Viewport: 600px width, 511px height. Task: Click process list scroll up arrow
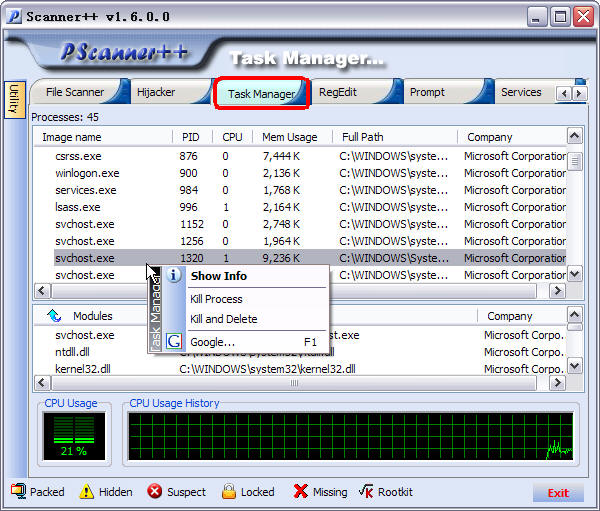(575, 136)
